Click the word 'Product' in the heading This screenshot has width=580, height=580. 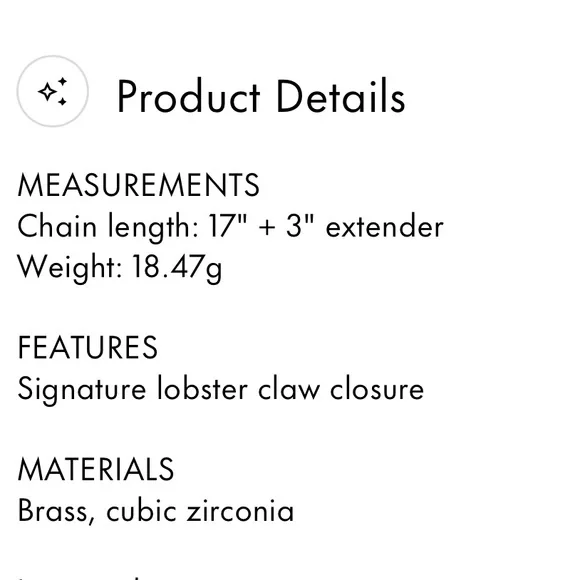click(x=189, y=96)
